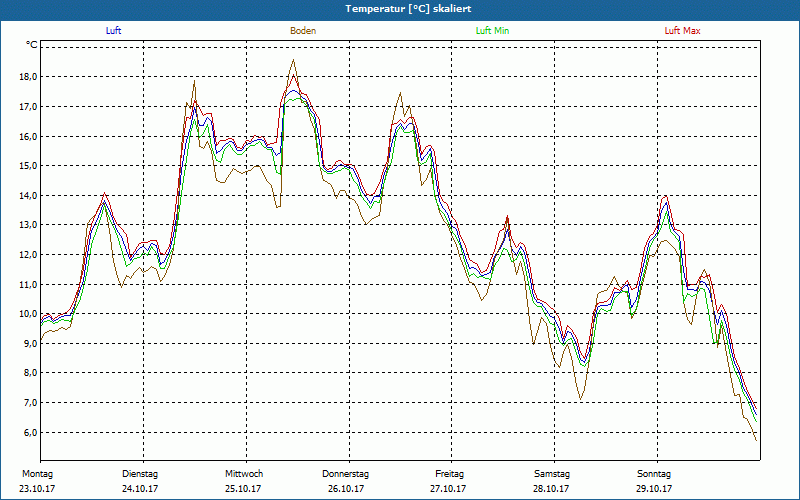Click the date "23.10.17"
The height and width of the screenshot is (500, 800).
point(37,489)
